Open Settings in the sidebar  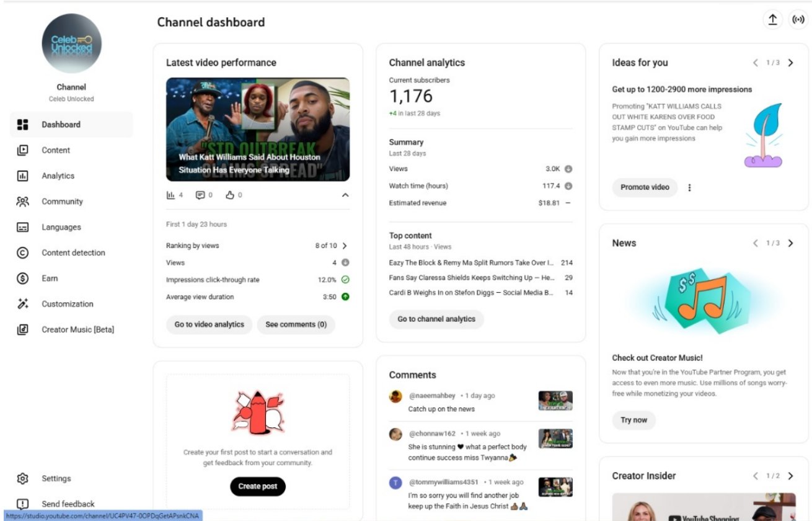(x=56, y=478)
